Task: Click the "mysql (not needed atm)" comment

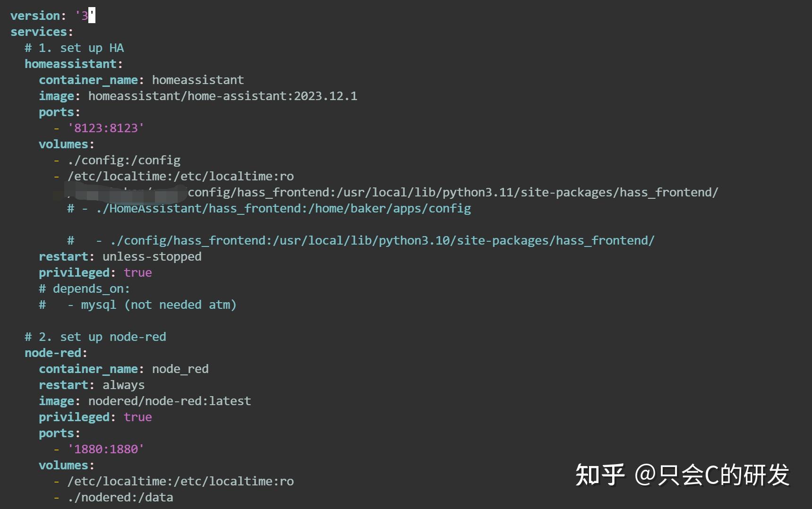Action: (158, 305)
